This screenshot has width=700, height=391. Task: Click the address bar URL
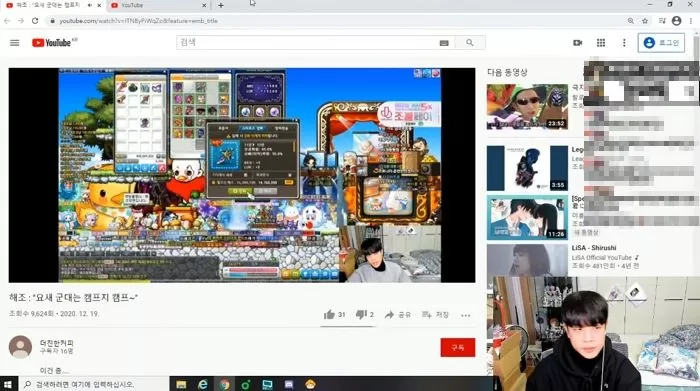point(138,21)
